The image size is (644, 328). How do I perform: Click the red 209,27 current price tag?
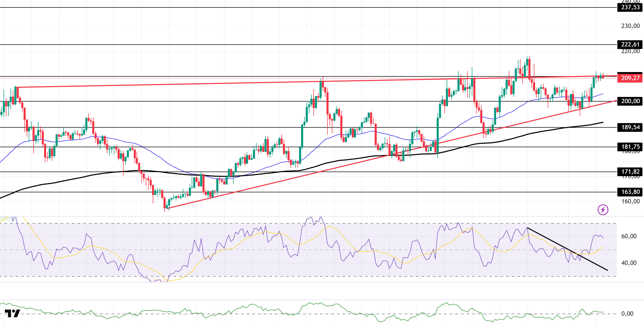(x=630, y=78)
